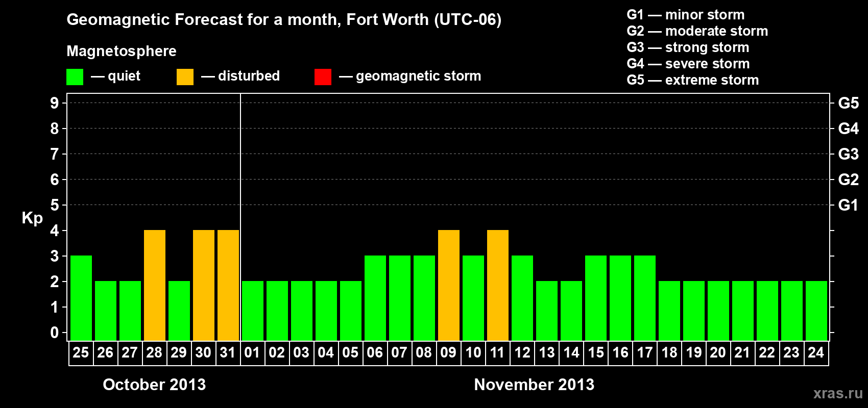This screenshot has width=868, height=408.
Task: Click 'G5 — extreme storm' legend text
Action: coord(693,80)
